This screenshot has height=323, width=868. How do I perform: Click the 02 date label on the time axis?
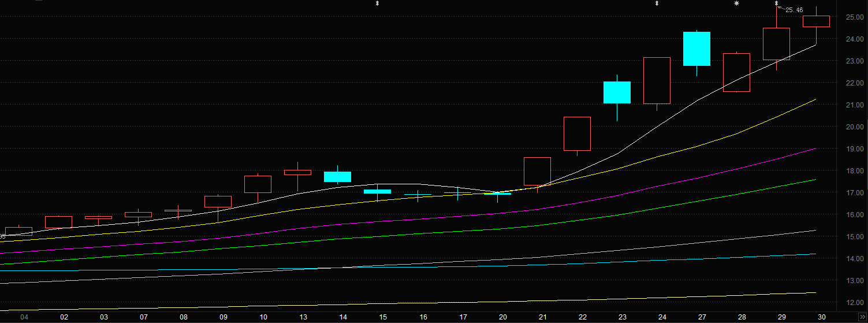tap(64, 317)
